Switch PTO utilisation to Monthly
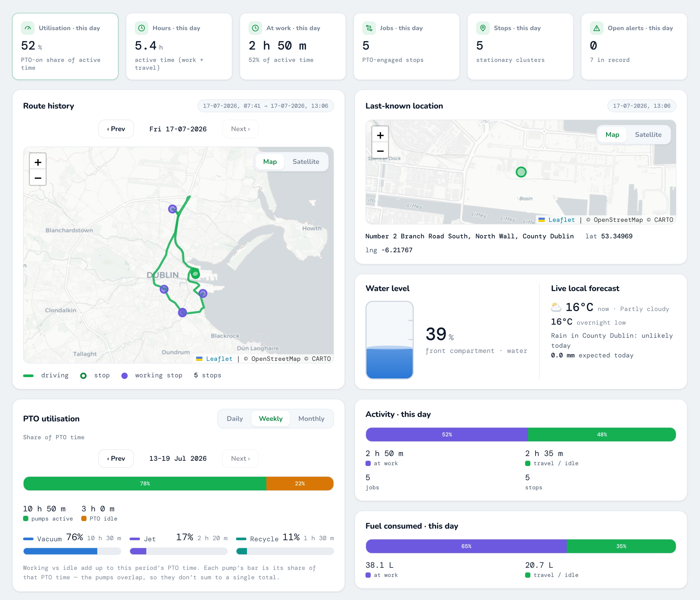700x600 pixels. pos(311,419)
